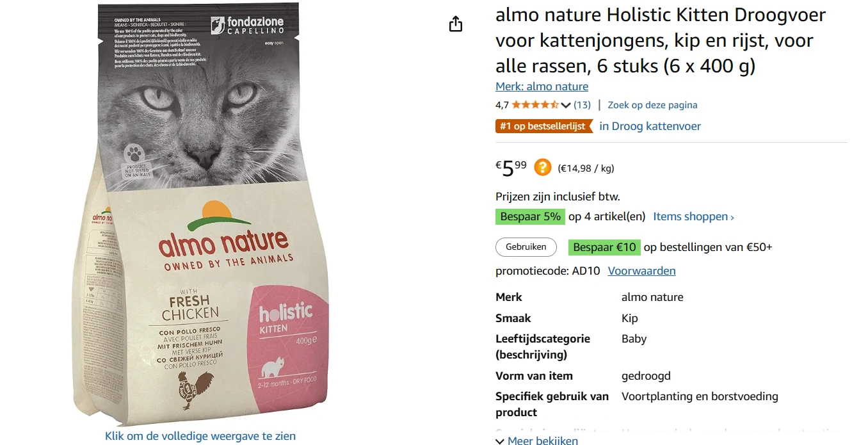The height and width of the screenshot is (445, 868).
Task: Open the Merk: almo nature brand link
Action: (x=542, y=86)
